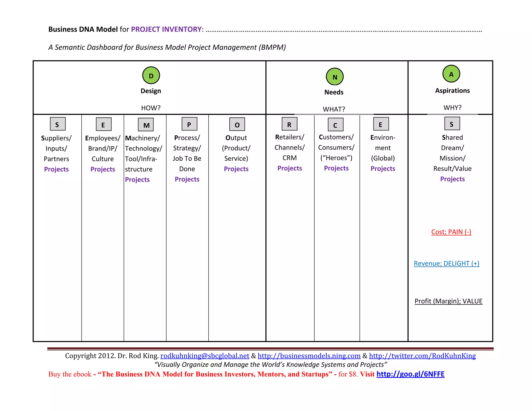
Task: Select the S box above Suppliers
Action: (58, 124)
